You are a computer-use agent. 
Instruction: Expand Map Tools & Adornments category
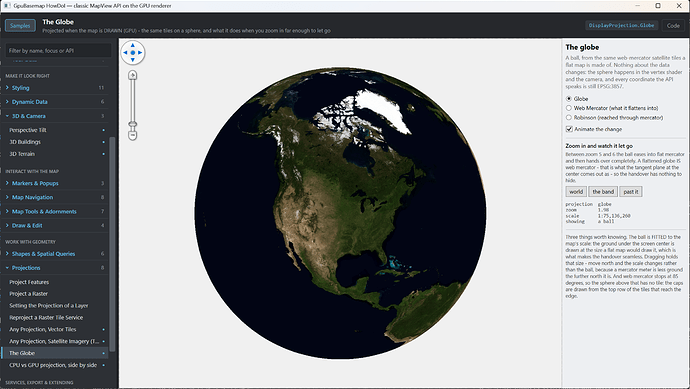55,211
